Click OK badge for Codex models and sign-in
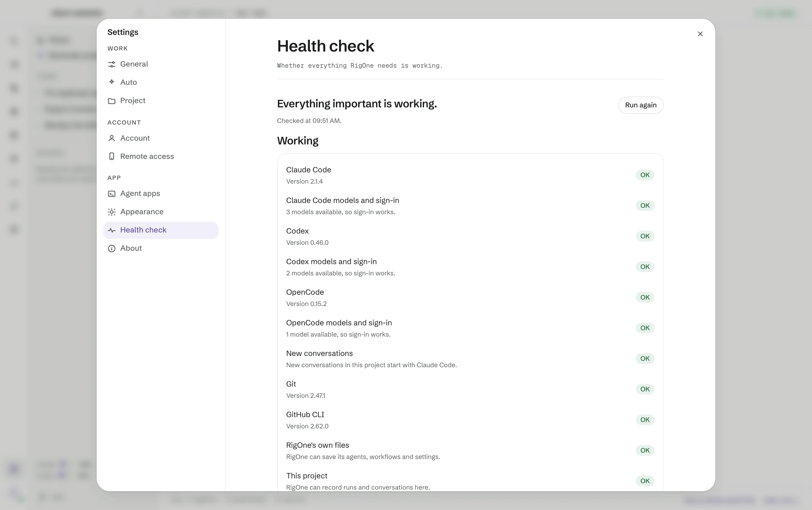This screenshot has width=812, height=510. (x=645, y=267)
